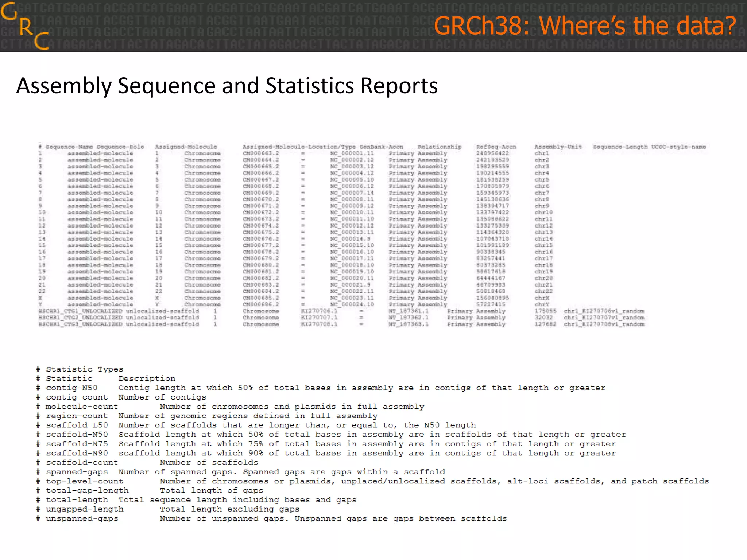Select accession 'CM000669.2'

pyautogui.click(x=261, y=193)
